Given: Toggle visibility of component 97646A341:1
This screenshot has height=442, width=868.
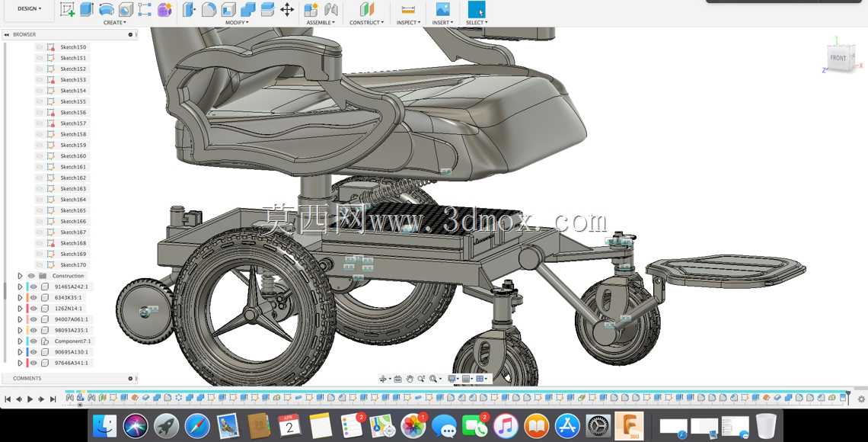Looking at the screenshot, I should [34, 363].
